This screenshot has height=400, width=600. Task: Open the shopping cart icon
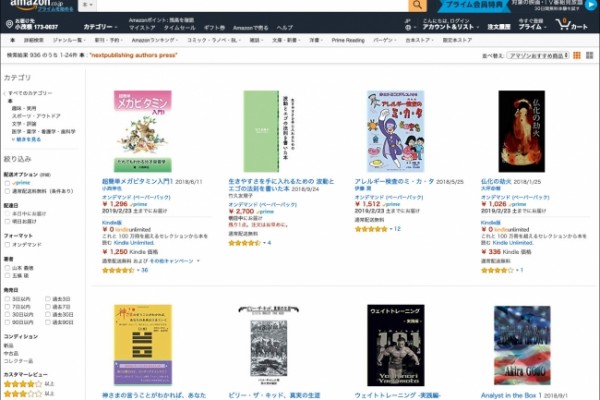pos(563,24)
